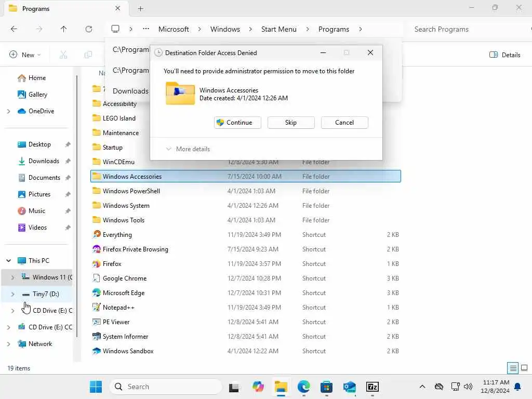Open the Windows Start menu
The image size is (532, 399).
[x=96, y=387]
